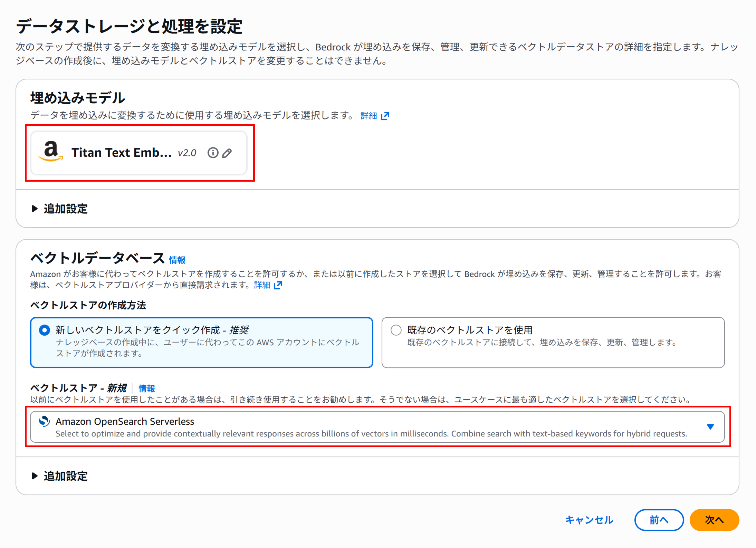Open 情報 link beside ベクトルデータベース heading

pyautogui.click(x=177, y=260)
